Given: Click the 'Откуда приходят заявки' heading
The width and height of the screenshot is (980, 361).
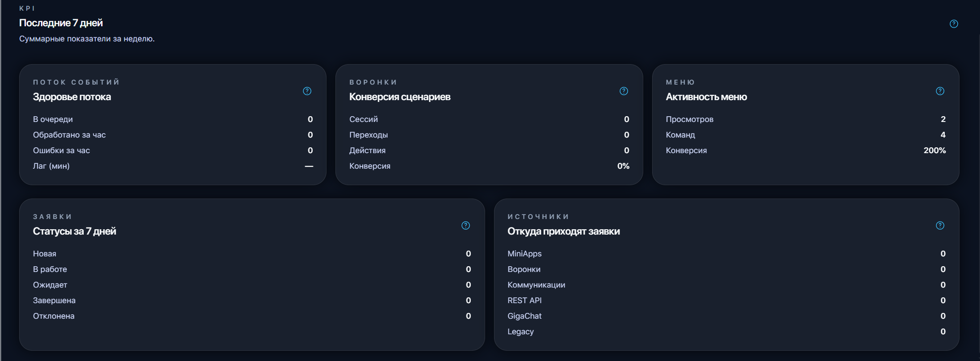Looking at the screenshot, I should coord(563,231).
